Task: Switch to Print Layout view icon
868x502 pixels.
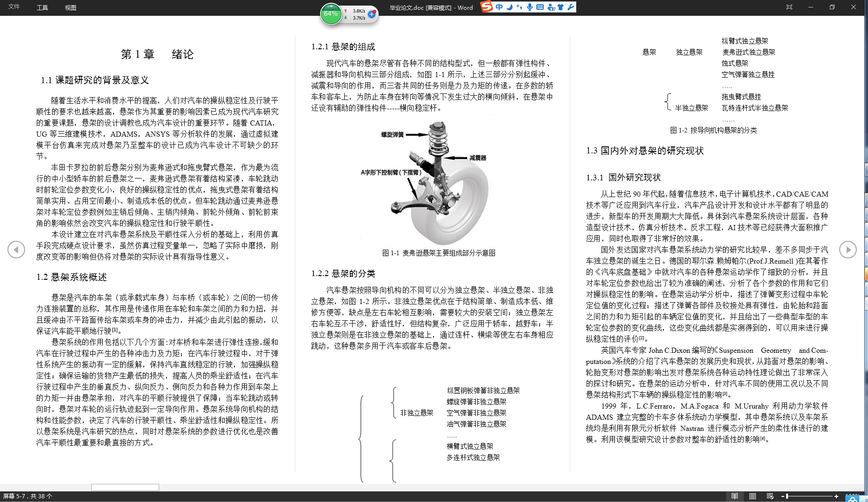Action: tap(753, 496)
